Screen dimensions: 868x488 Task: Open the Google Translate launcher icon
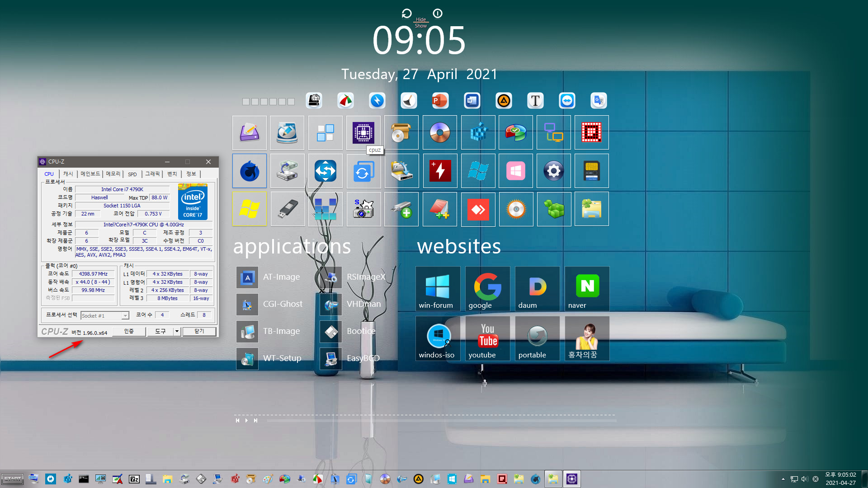point(599,100)
